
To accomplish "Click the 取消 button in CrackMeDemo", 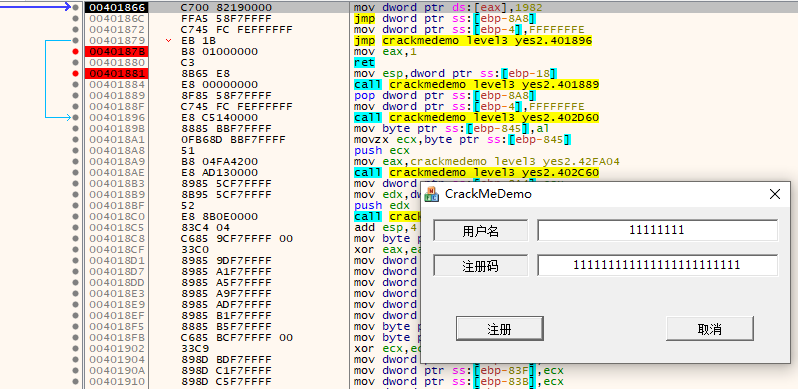I will (709, 329).
